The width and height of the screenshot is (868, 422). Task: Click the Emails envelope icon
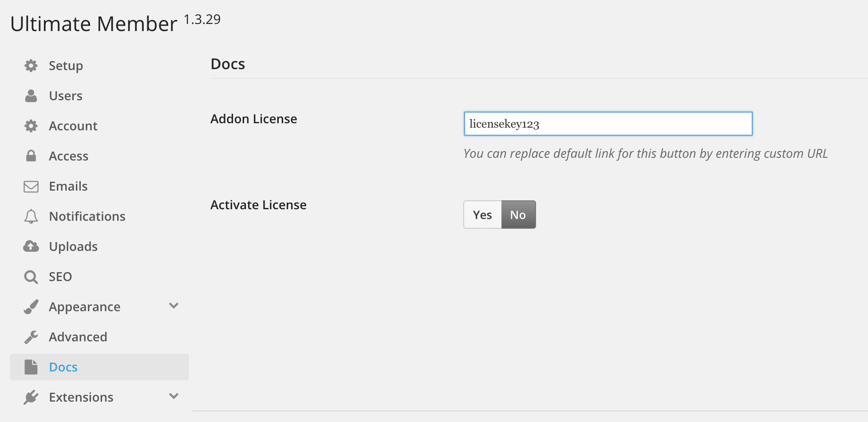coord(31,186)
